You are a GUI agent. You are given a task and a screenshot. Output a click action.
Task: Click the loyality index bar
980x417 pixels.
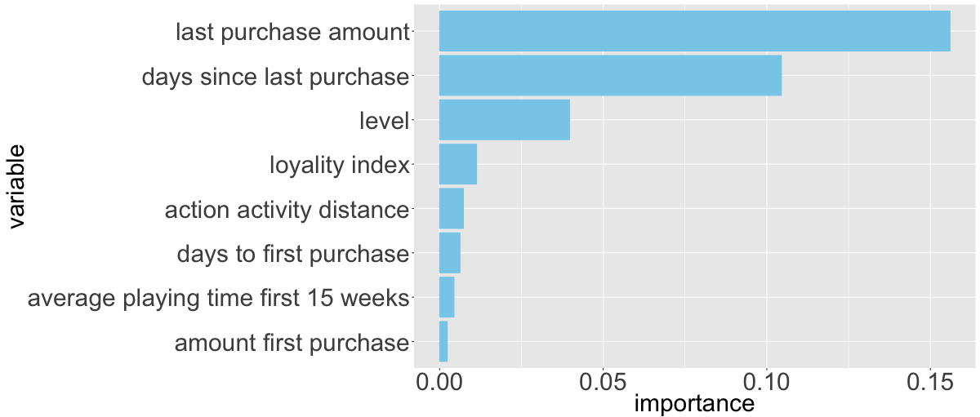coord(458,164)
